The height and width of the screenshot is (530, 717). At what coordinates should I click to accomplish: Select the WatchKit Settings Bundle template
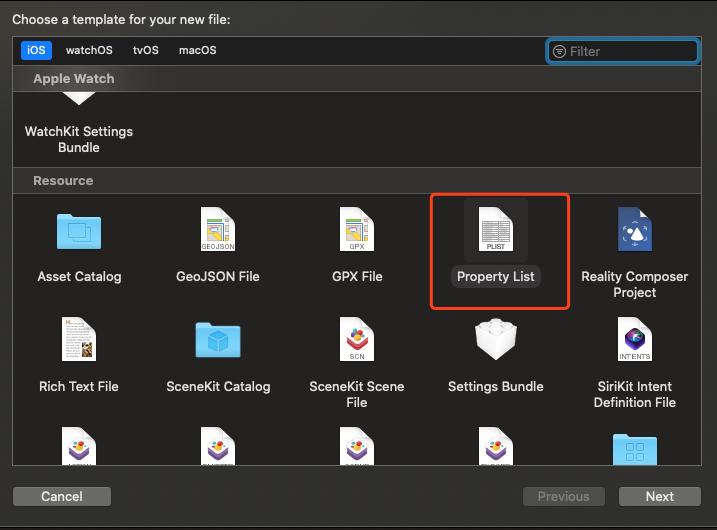[79, 123]
